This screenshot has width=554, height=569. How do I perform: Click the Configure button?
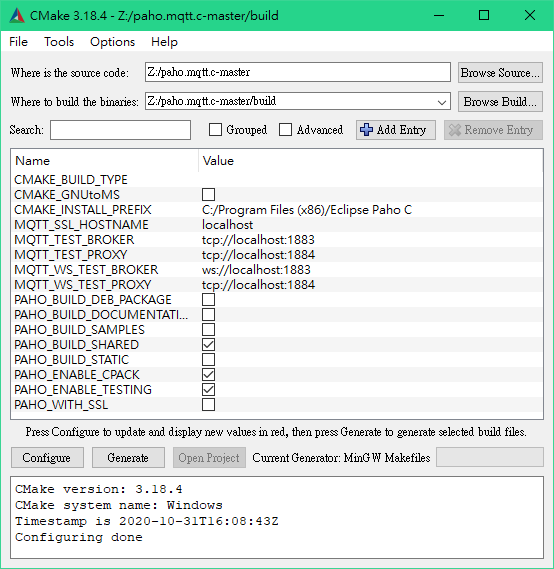click(47, 458)
